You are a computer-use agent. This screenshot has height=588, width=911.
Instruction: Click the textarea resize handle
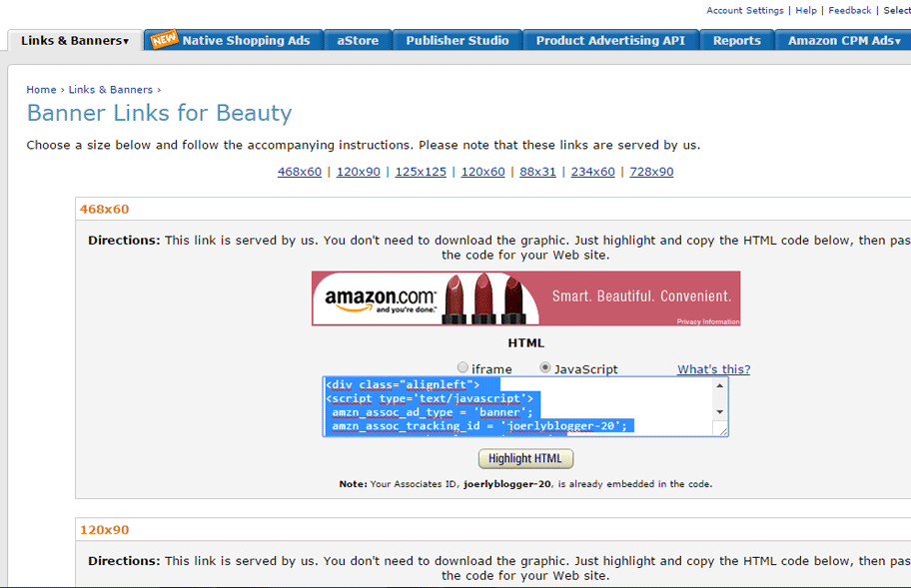pos(723,430)
